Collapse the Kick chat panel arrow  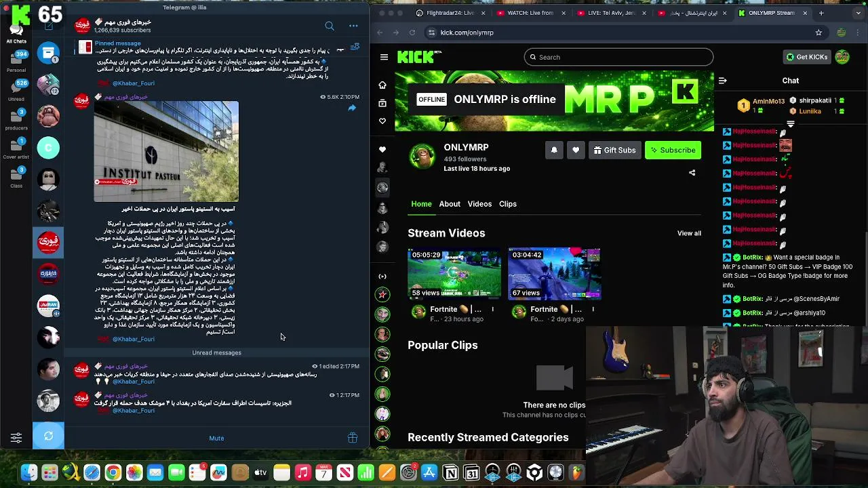point(722,81)
